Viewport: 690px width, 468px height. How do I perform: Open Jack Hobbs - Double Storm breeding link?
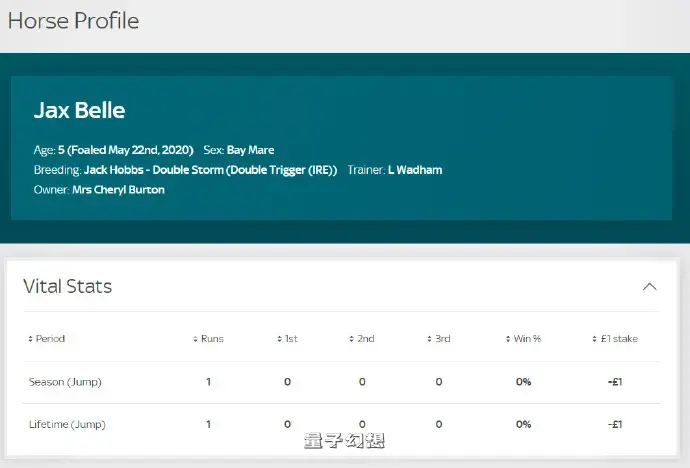click(x=210, y=170)
